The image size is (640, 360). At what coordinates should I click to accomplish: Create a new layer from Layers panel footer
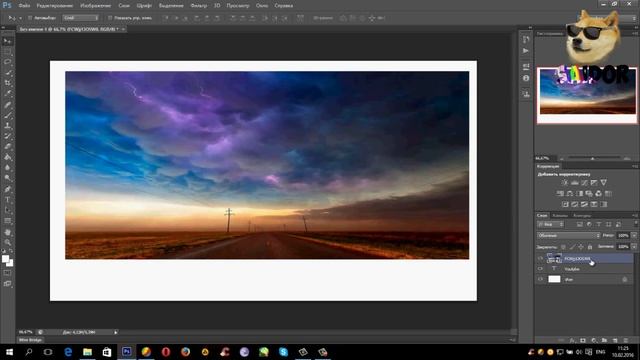click(x=615, y=340)
